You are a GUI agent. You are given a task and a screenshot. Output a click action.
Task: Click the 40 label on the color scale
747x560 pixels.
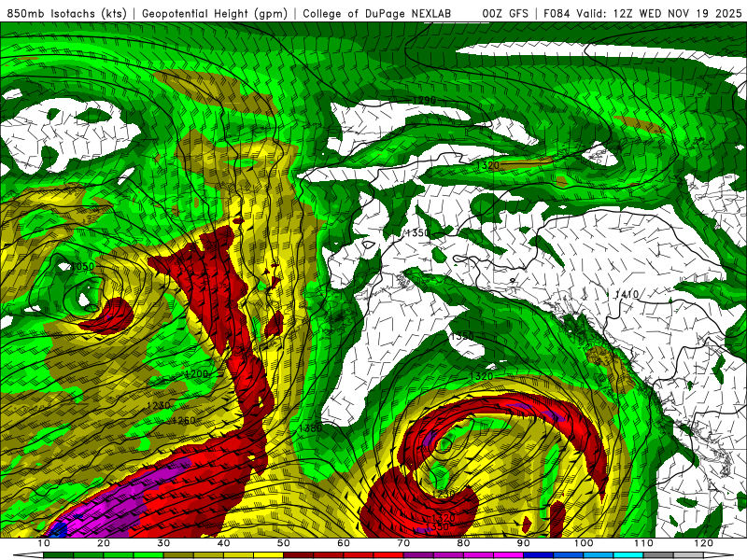(223, 543)
